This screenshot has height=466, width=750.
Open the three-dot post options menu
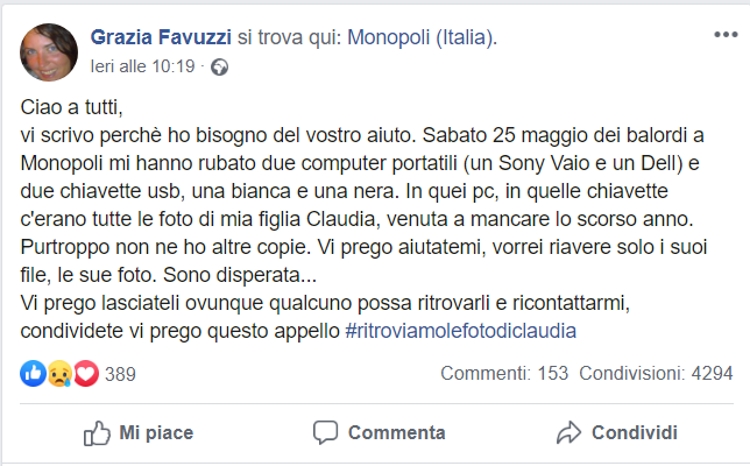click(725, 35)
